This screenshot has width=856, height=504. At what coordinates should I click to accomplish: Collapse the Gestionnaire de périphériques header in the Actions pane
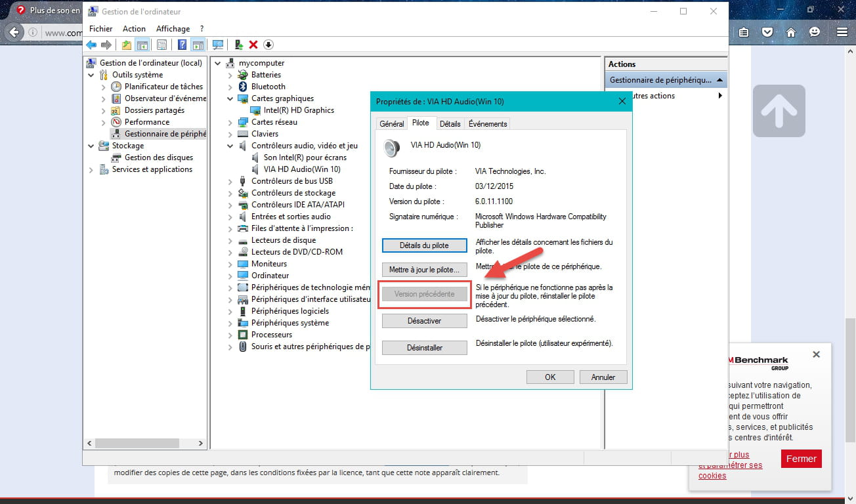pos(720,80)
